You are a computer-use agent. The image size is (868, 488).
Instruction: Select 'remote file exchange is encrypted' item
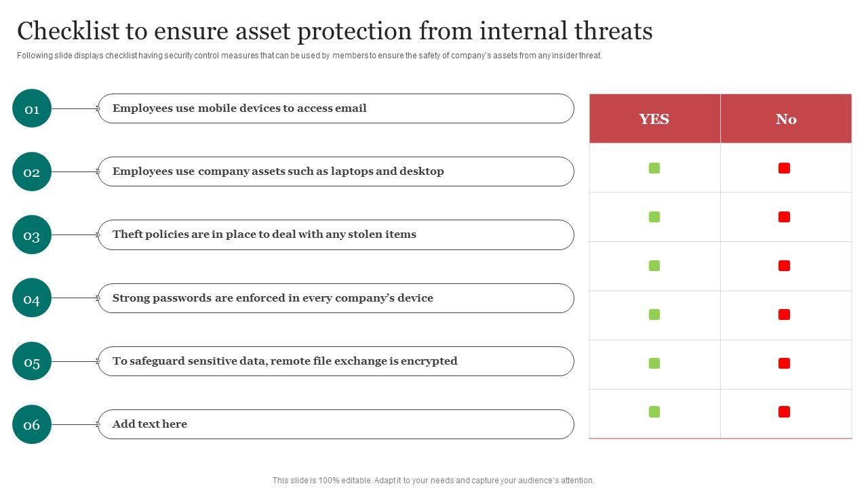[336, 361]
